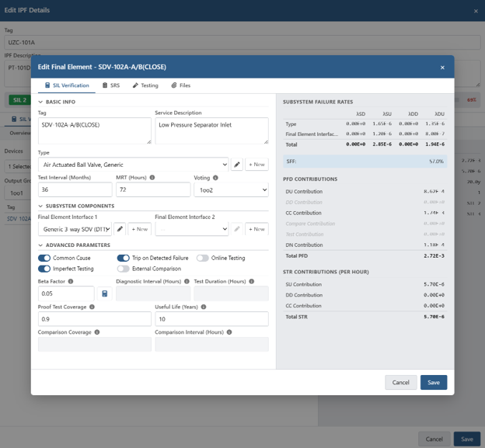Open the Devices 1 Selected dropdown in background window

(x=18, y=166)
